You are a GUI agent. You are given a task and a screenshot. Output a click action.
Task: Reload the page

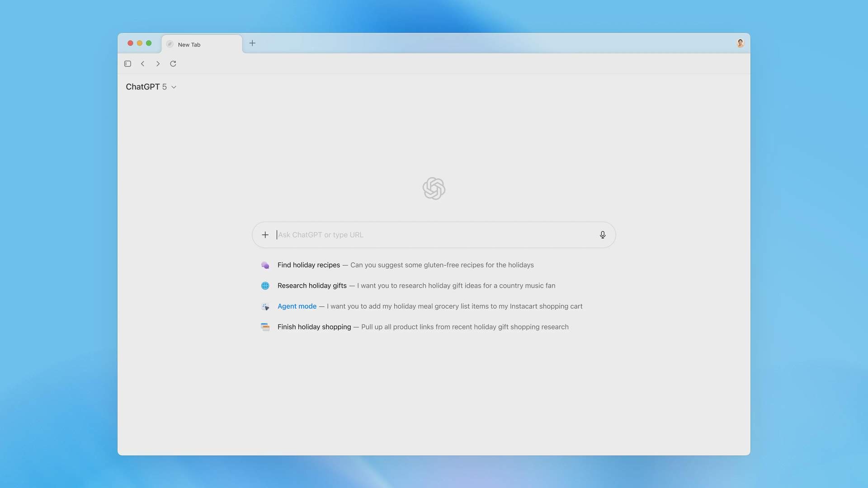point(173,64)
